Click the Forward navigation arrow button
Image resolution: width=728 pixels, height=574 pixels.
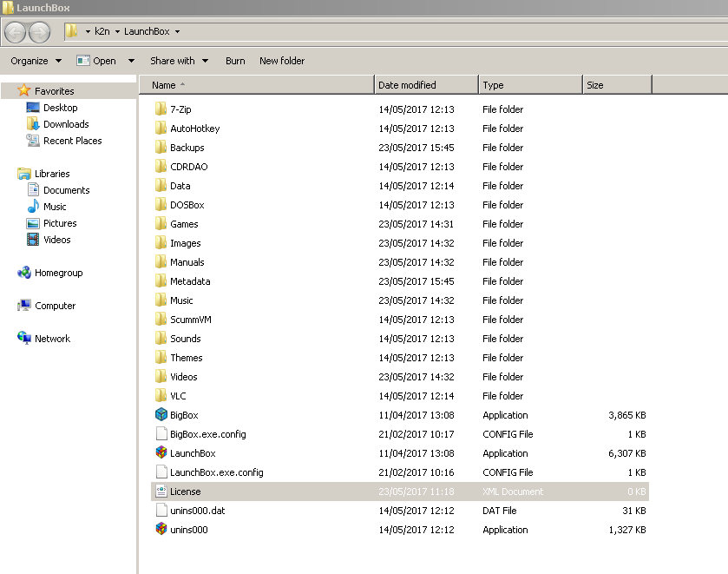click(x=39, y=32)
